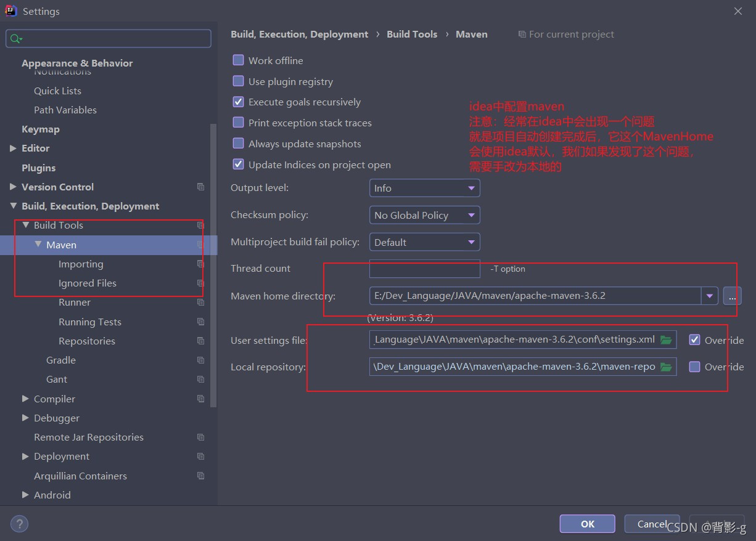
Task: Uncheck Execute goals recursively
Action: click(238, 102)
